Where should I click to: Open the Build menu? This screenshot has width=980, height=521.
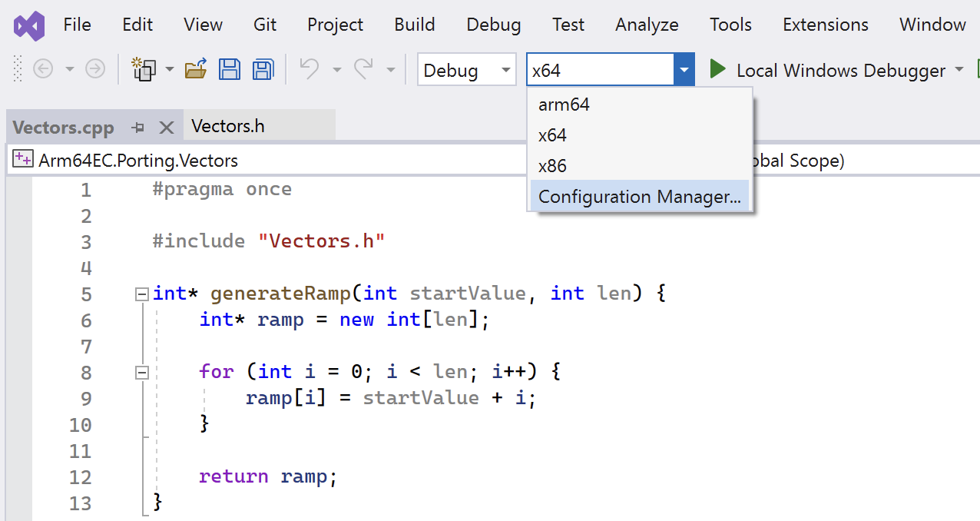tap(415, 25)
